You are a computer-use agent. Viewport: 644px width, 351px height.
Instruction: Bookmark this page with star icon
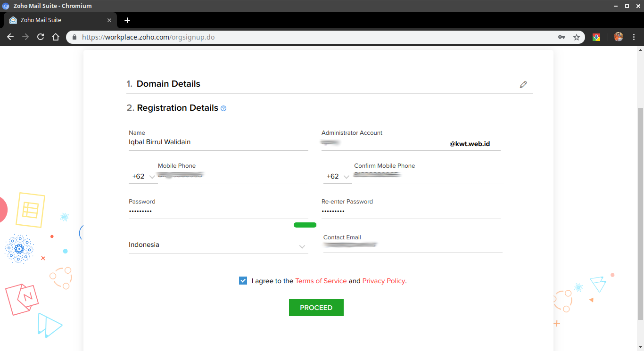tap(576, 37)
